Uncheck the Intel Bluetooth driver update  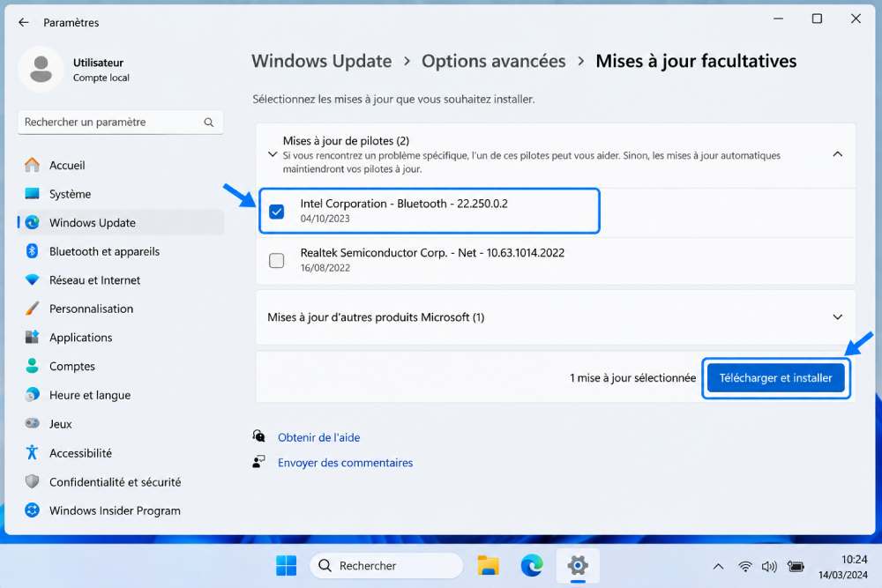(x=276, y=212)
